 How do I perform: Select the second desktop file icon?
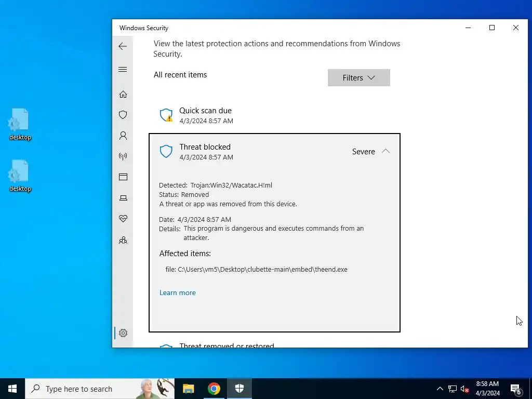click(x=20, y=176)
